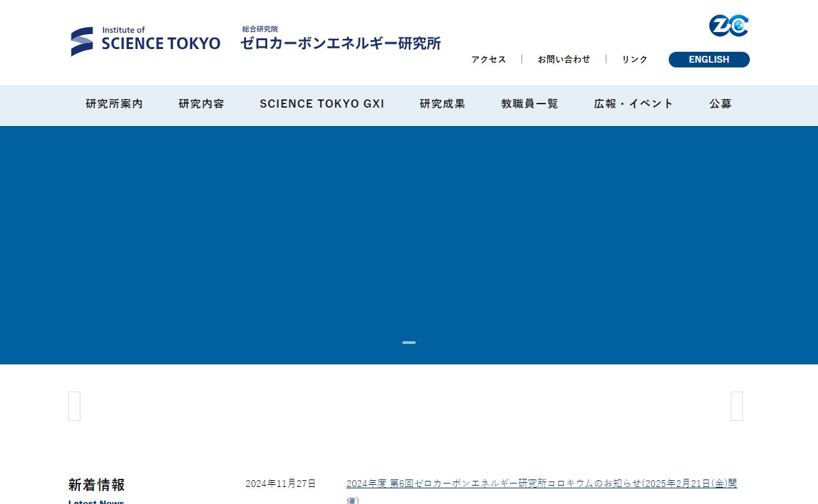Screen dimensions: 818x504
Task: Select 研究内容 in the navigation bar
Action: [x=201, y=104]
